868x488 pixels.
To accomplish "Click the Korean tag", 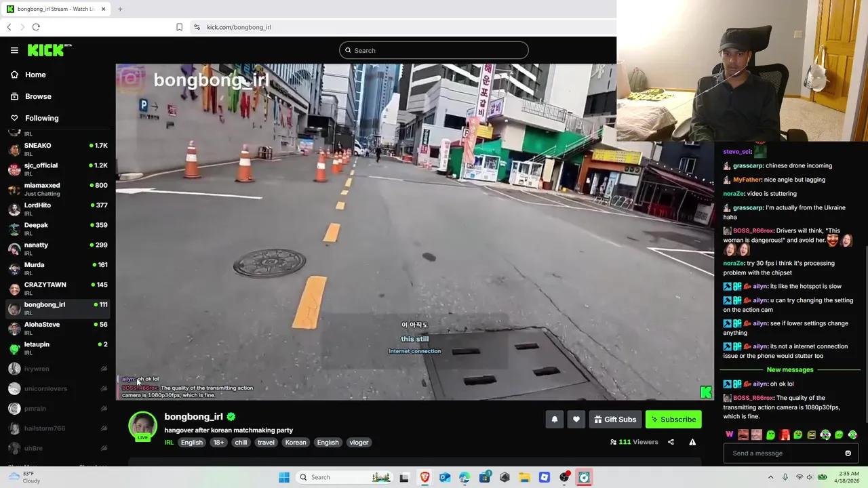I will [296, 443].
